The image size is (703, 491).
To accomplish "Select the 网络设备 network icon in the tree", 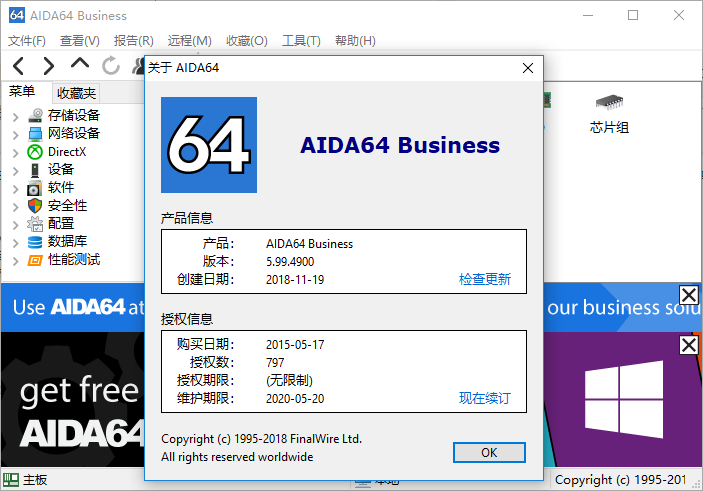I will [35, 133].
